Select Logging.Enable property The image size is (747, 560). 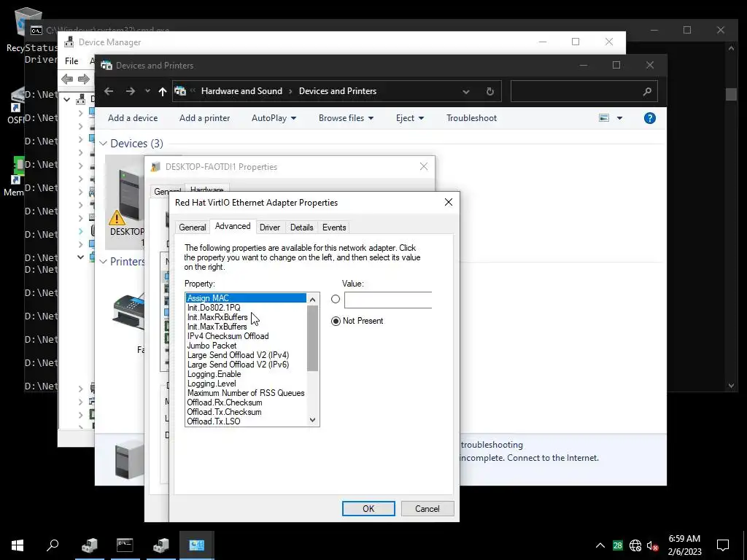214,374
